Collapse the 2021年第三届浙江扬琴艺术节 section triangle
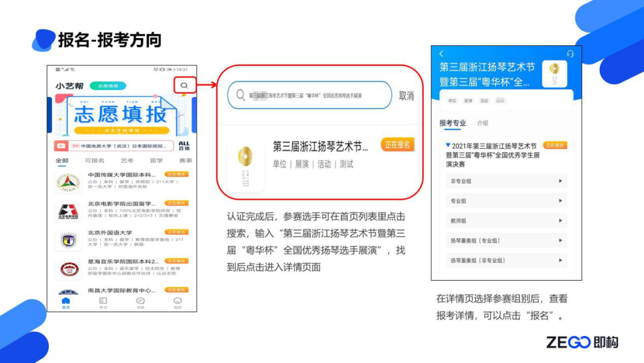Screen dimensions: 644x363 (448, 145)
